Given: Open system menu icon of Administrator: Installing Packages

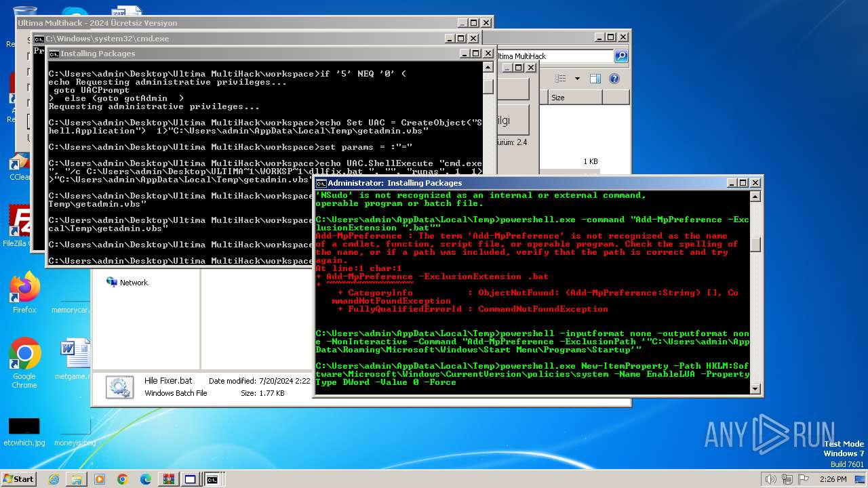Looking at the screenshot, I should 321,183.
